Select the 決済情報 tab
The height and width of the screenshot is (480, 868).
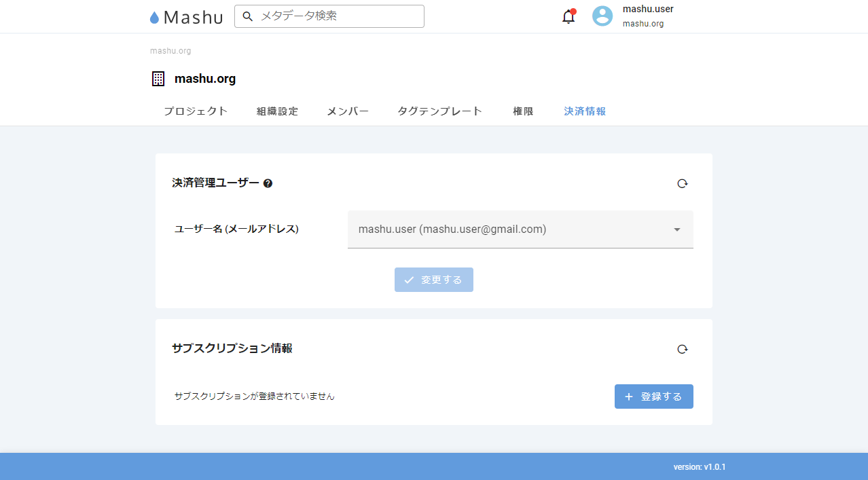click(x=585, y=111)
